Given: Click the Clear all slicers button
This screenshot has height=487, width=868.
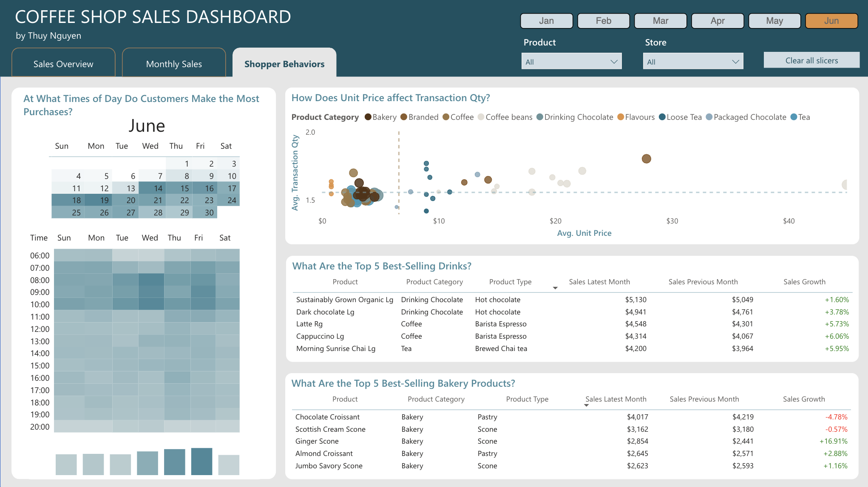Looking at the screenshot, I should pos(811,60).
